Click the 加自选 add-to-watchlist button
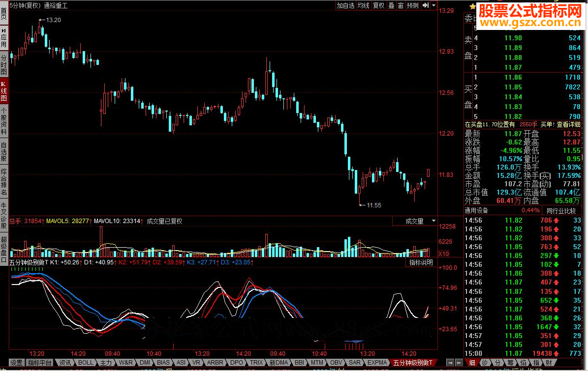Screen dimensions: 588x371 click(345, 5)
